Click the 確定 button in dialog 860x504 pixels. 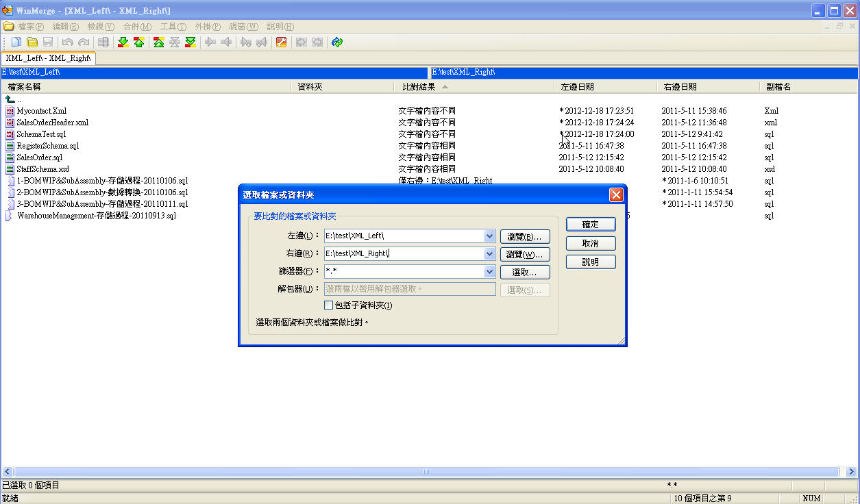[x=591, y=224]
